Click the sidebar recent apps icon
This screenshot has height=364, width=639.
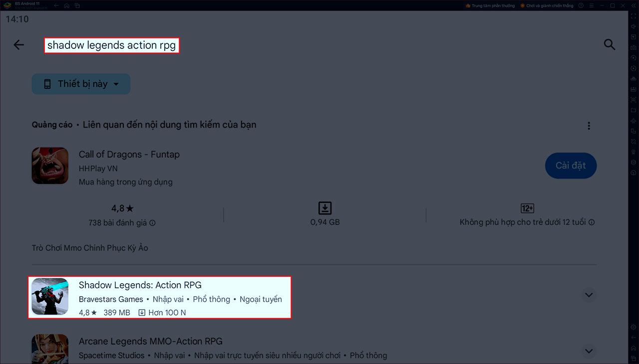tap(634, 358)
